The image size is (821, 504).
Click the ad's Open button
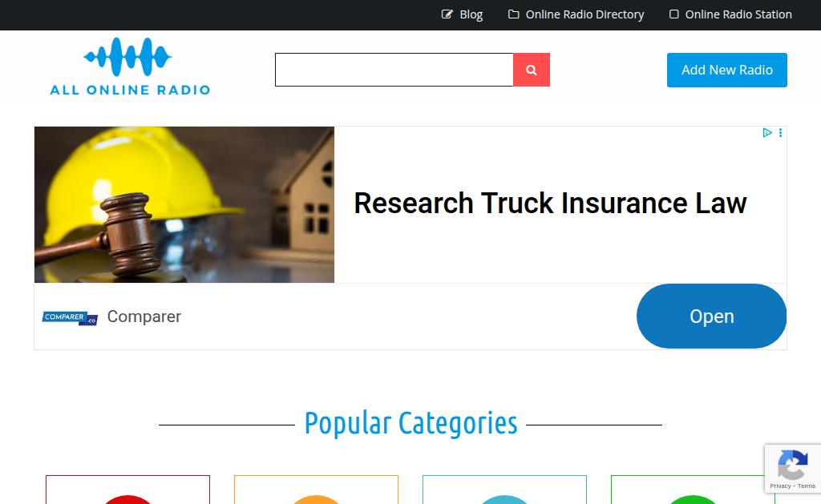[x=711, y=317]
